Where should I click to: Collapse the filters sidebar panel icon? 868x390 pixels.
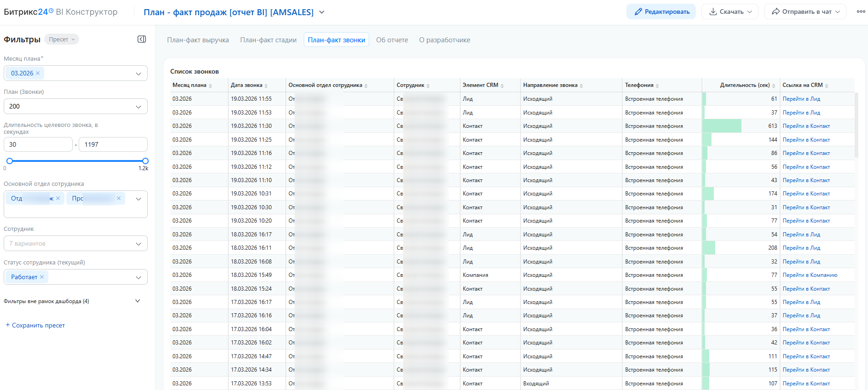(x=142, y=39)
